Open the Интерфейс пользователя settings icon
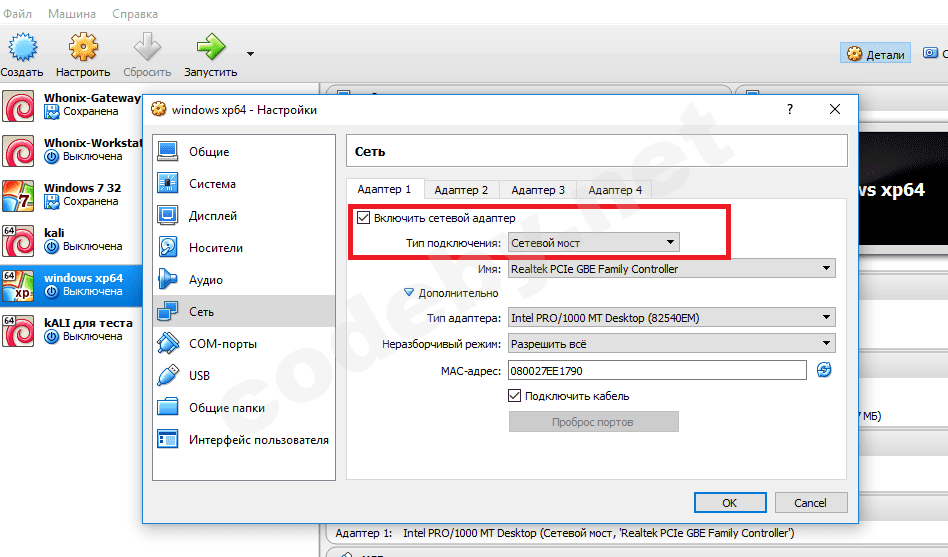Viewport: 948px width, 557px height. tap(167, 440)
